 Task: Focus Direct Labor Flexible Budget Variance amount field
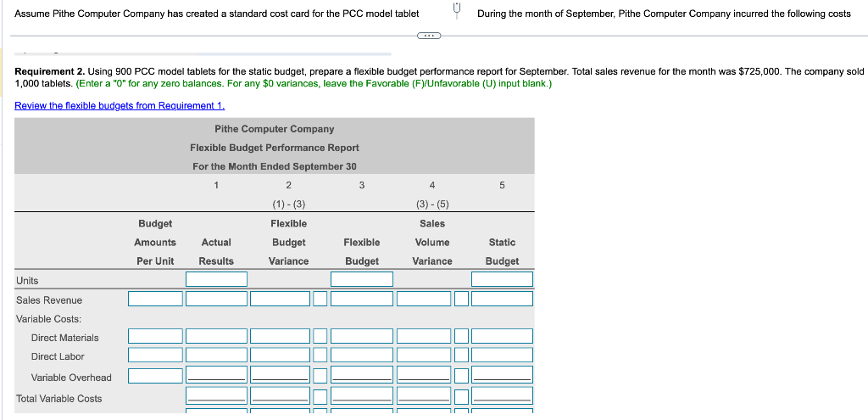click(x=280, y=355)
